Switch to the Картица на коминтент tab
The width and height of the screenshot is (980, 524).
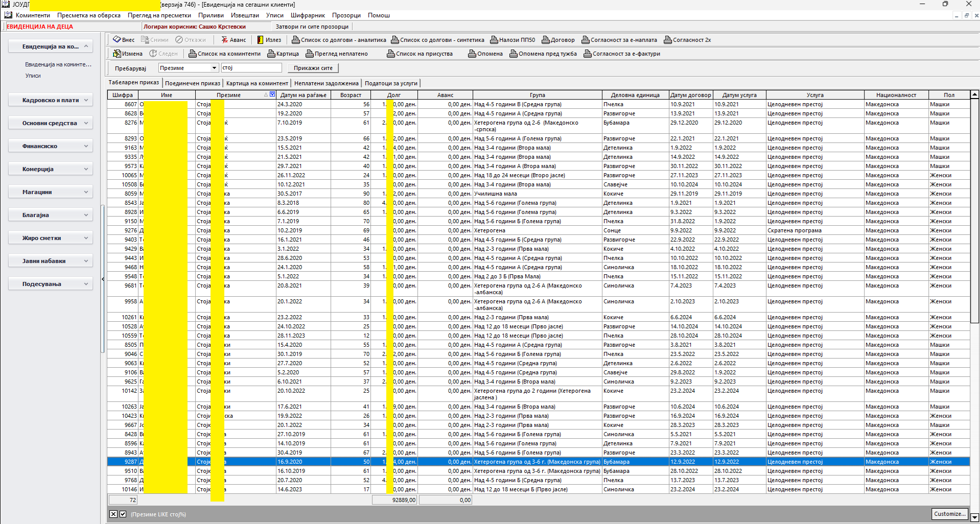257,83
